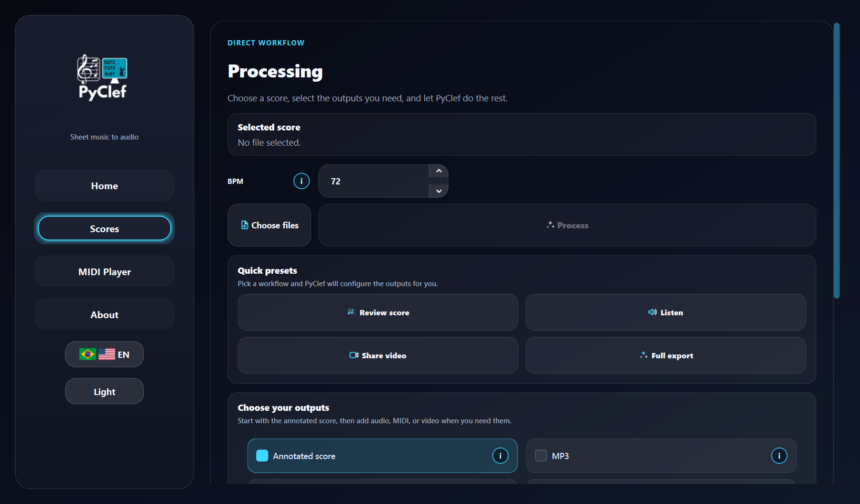Select the Review score preset
Screen dimensions: 860x504
click(x=378, y=312)
